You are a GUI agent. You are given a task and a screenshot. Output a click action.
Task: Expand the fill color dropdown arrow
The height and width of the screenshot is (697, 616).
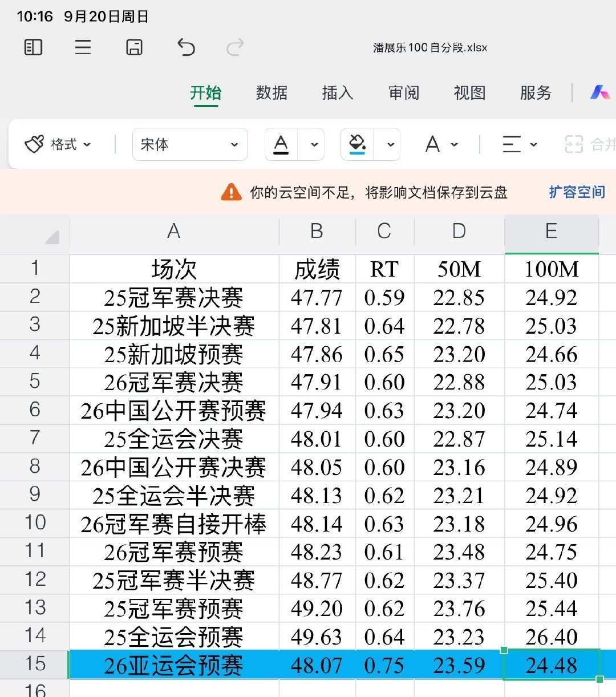[x=391, y=144]
